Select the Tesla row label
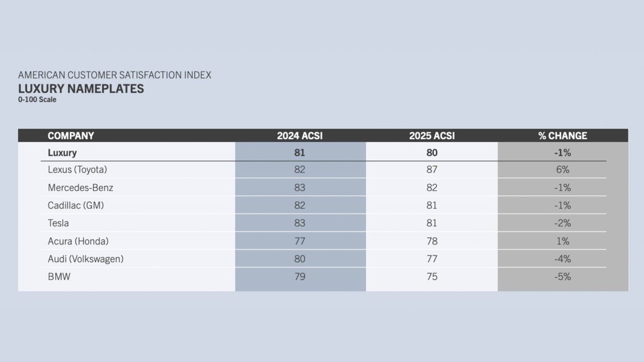 pos(58,223)
